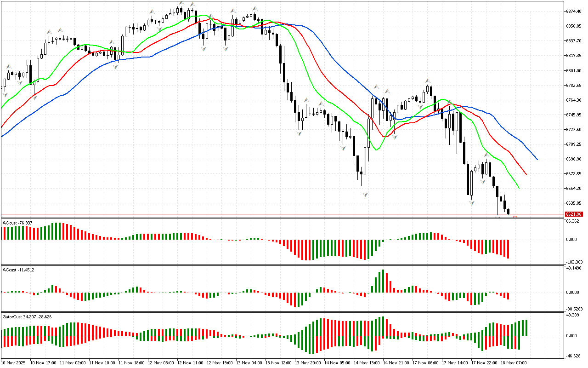This screenshot has height=368, width=588.
Task: Click the right end of the green Alligator line
Action: click(519, 188)
